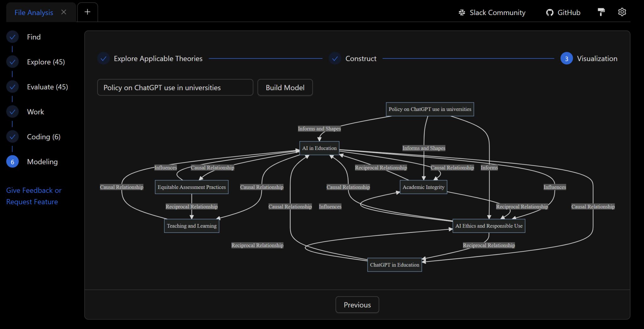This screenshot has width=644, height=329.
Task: Open the GitHub link
Action: pyautogui.click(x=563, y=13)
